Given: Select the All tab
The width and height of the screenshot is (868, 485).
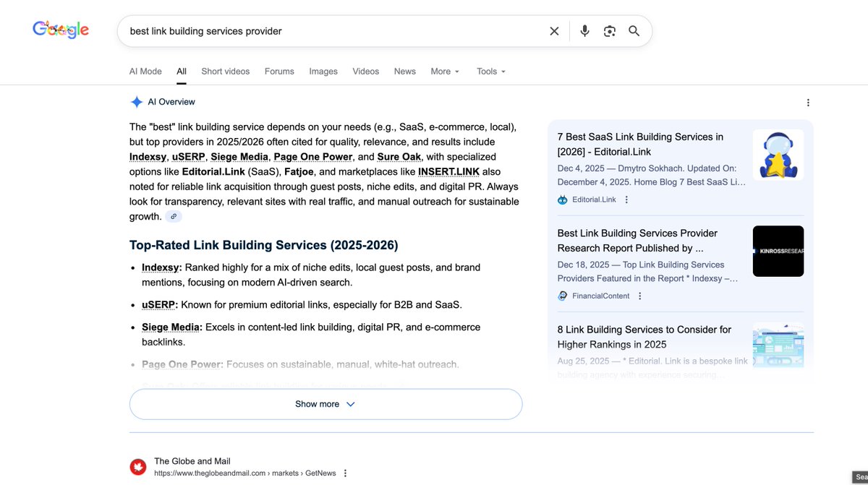Looking at the screenshot, I should [182, 72].
